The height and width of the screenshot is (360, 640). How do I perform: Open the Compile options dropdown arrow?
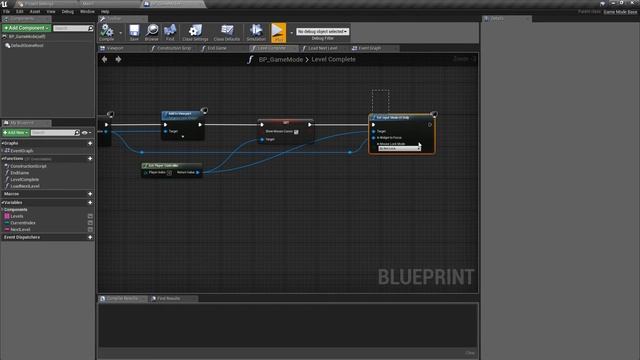coord(120,33)
